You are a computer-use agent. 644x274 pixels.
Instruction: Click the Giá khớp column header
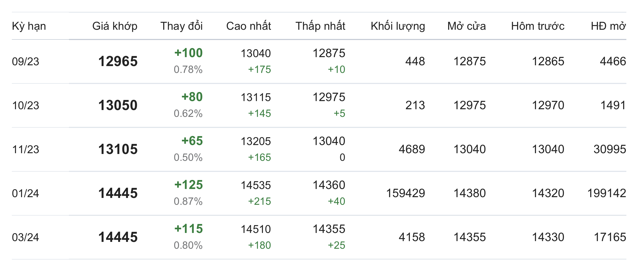point(115,26)
